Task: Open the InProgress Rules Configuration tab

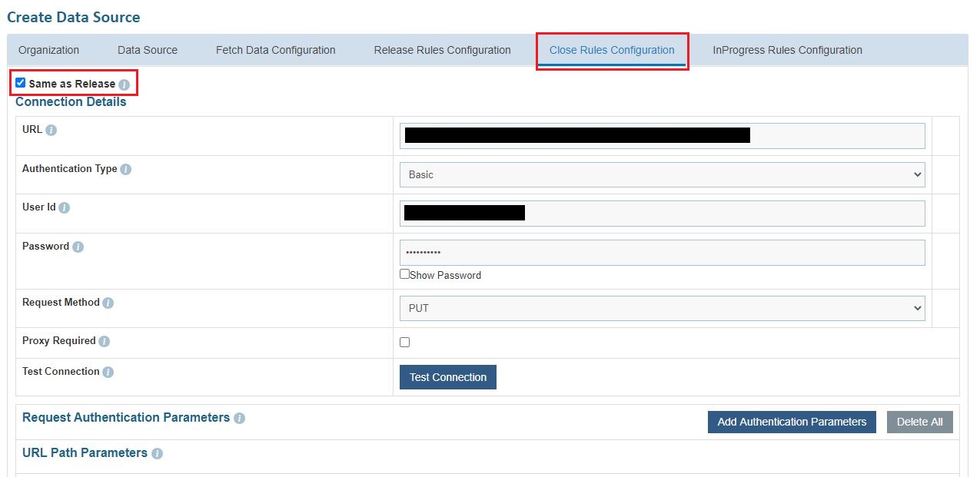Action: coord(787,50)
